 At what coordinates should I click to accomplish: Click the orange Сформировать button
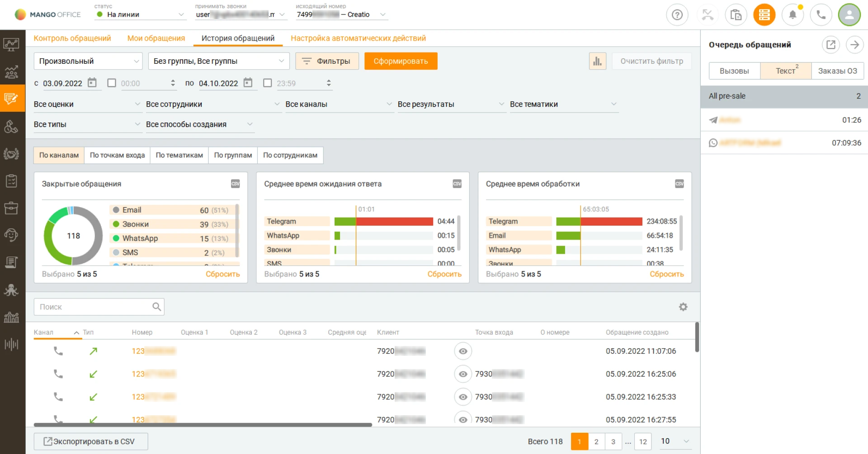click(x=401, y=61)
